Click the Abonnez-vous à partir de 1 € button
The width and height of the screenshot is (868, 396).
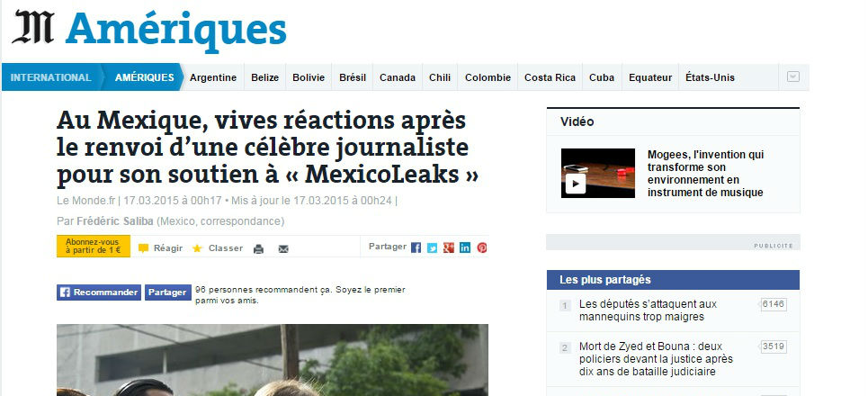pos(94,247)
